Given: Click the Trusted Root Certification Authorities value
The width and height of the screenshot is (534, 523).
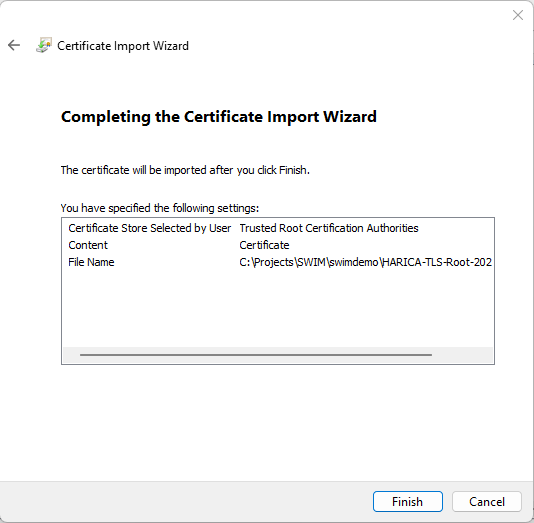Looking at the screenshot, I should coord(329,228).
